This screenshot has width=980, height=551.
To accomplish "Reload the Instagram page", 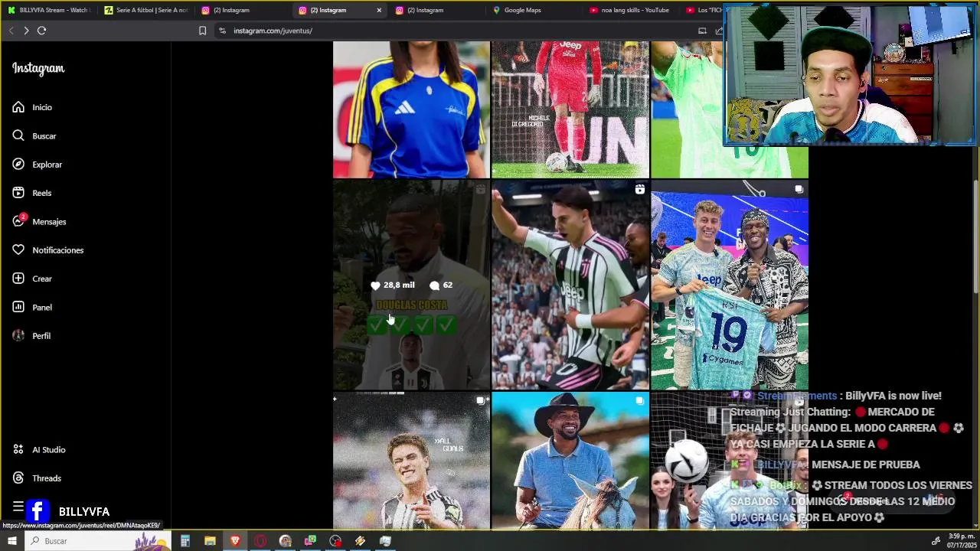I will click(41, 31).
